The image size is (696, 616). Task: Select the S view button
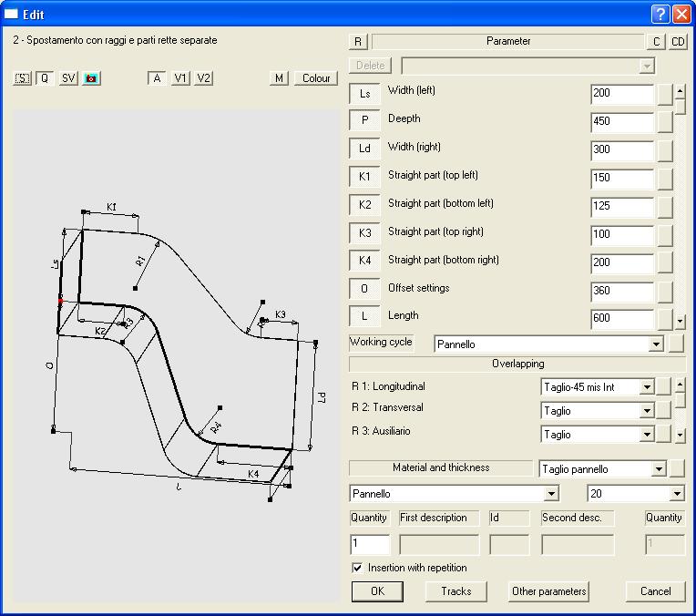tap(23, 78)
